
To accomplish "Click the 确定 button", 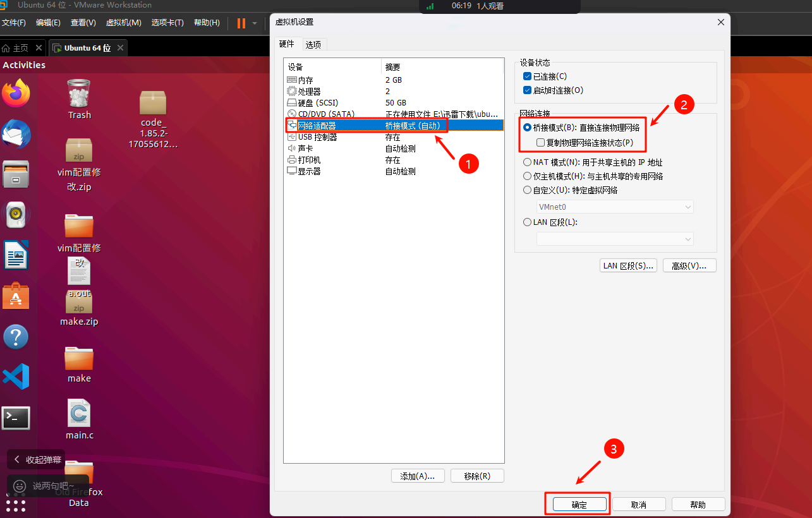I will pos(579,505).
